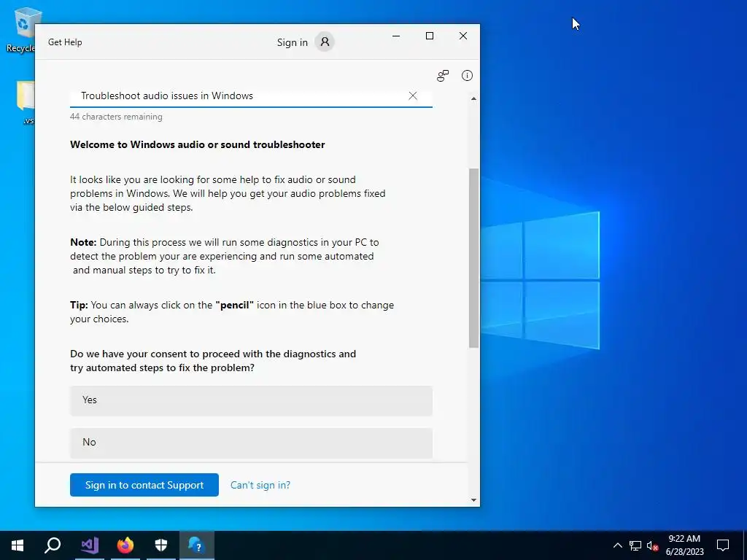Viewport: 747px width, 560px height.
Task: Open taskbar search magnifier
Action: point(53,545)
